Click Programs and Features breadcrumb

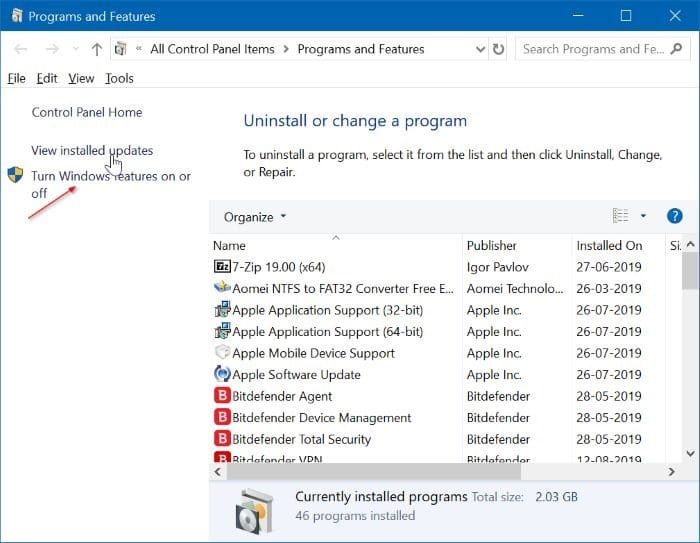point(361,49)
